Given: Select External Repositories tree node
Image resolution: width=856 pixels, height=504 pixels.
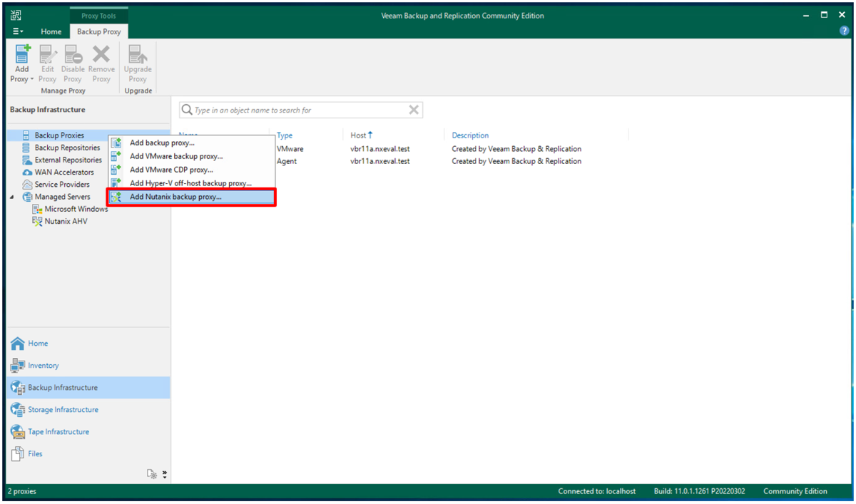Looking at the screenshot, I should 68,160.
